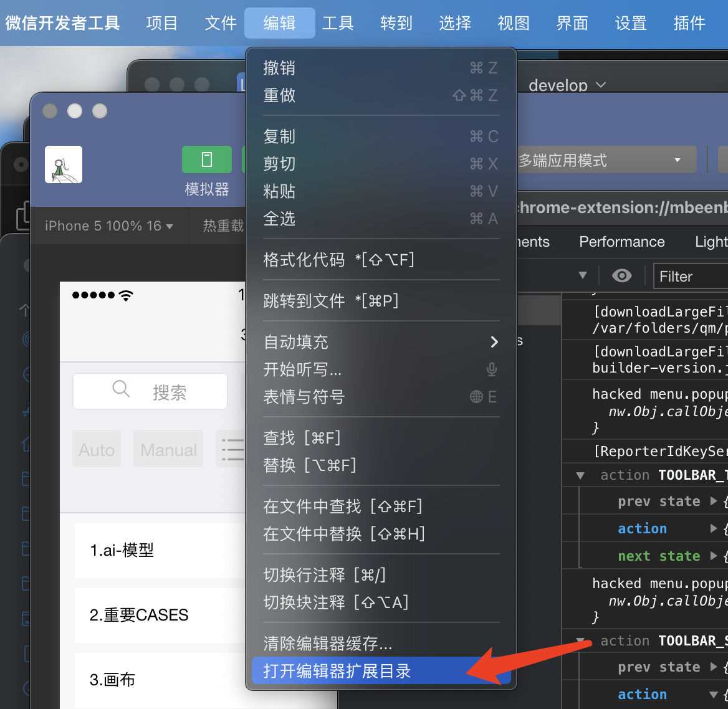
Task: Open the 插件 menu
Action: point(689,22)
